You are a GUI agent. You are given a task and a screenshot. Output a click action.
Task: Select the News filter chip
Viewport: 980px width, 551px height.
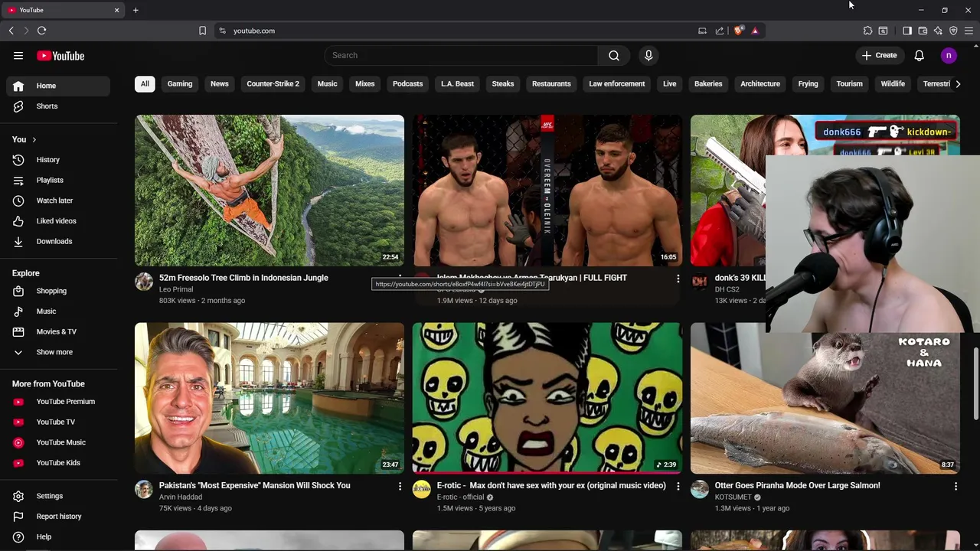point(220,84)
